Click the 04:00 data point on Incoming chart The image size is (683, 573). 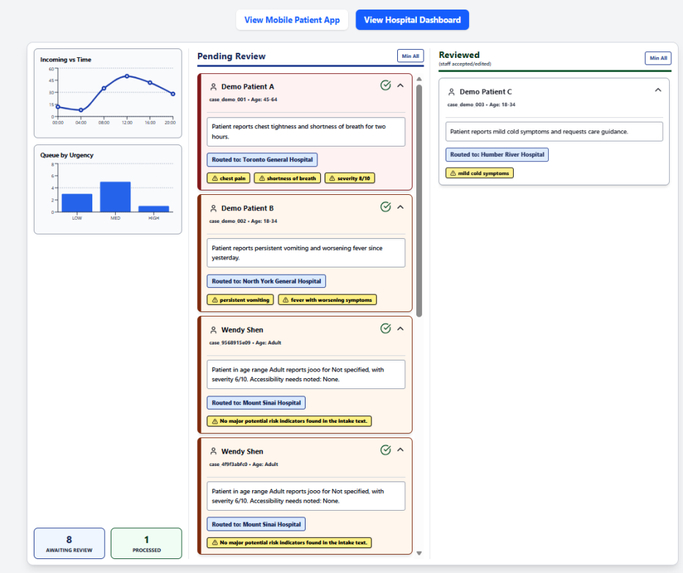click(x=81, y=110)
